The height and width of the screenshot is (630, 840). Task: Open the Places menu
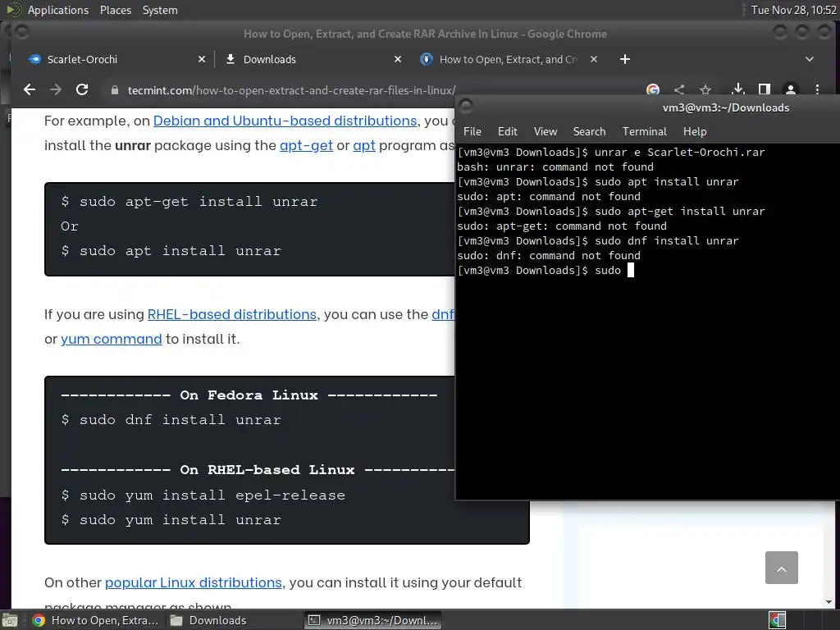point(115,10)
